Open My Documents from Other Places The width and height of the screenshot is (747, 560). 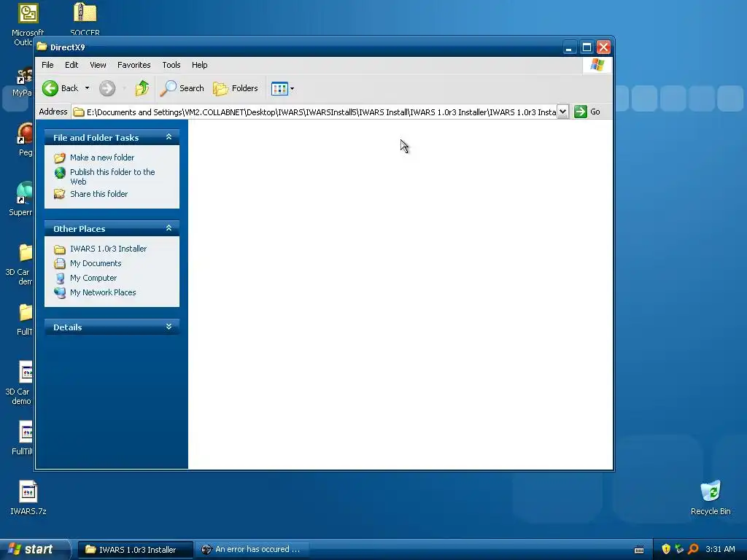pos(96,263)
